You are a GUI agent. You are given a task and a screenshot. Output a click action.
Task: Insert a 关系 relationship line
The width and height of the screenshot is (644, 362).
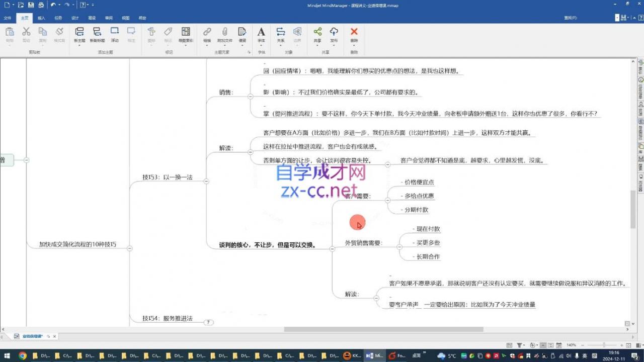(280, 33)
